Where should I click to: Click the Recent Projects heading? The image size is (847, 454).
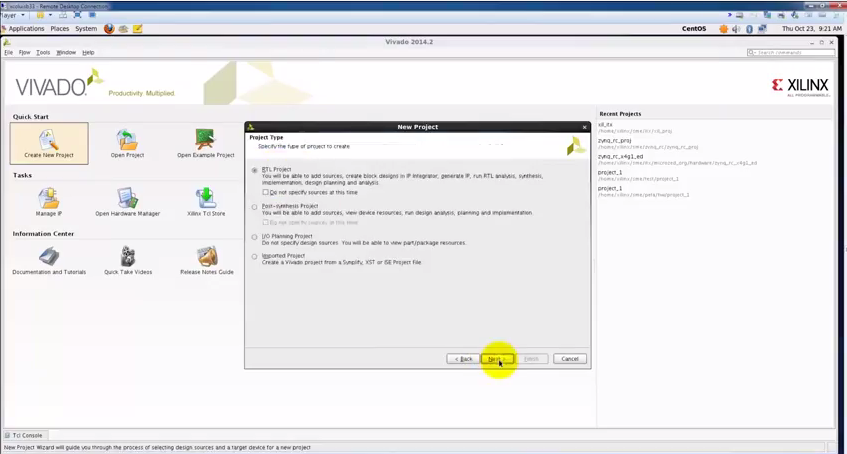(x=620, y=114)
